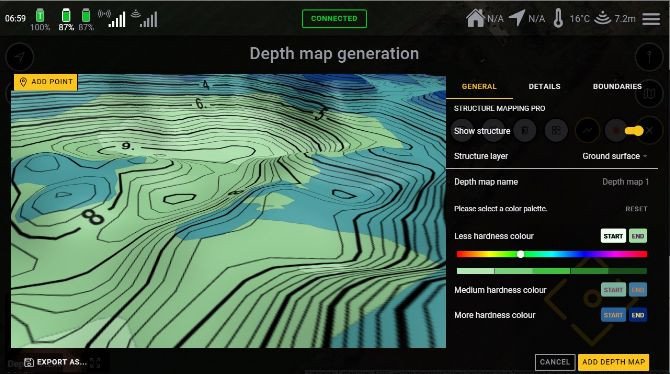The image size is (670, 374).
Task: Open the hamburger menu icon
Action: tap(651, 19)
